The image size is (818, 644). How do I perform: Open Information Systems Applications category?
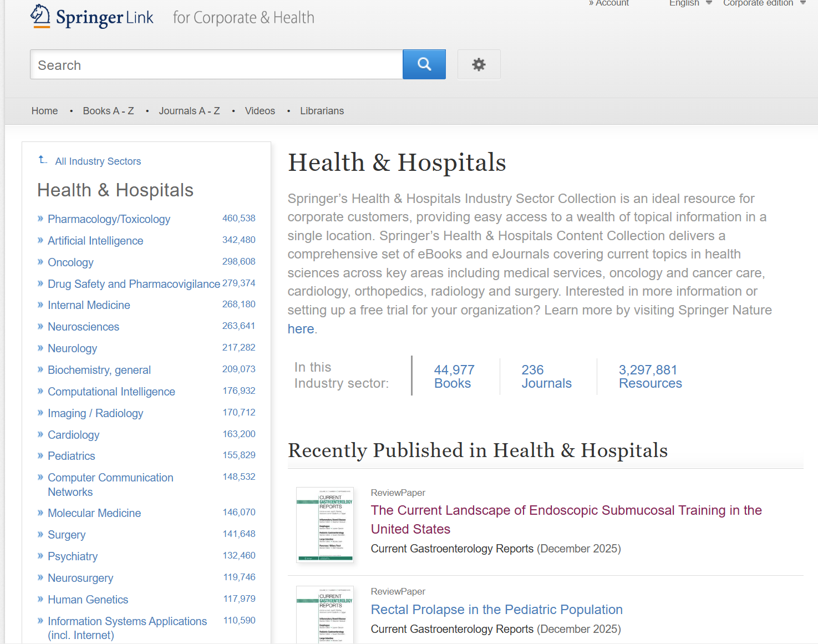click(x=127, y=628)
